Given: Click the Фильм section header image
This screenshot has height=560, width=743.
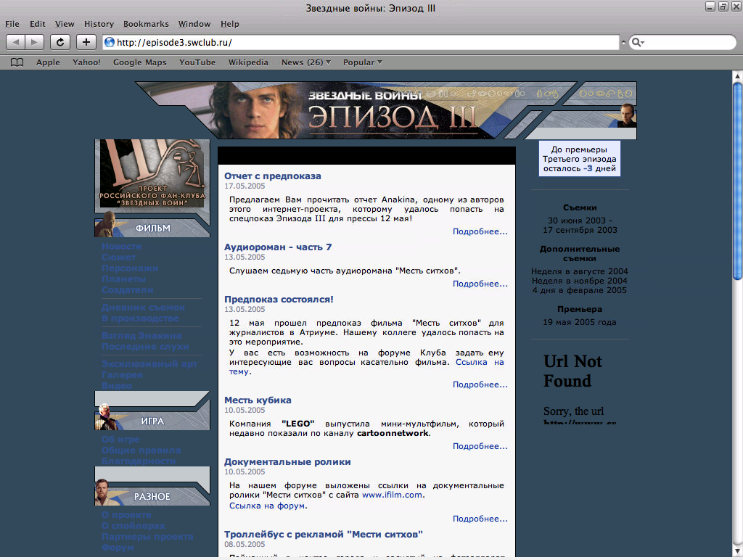Looking at the screenshot, I should (152, 226).
